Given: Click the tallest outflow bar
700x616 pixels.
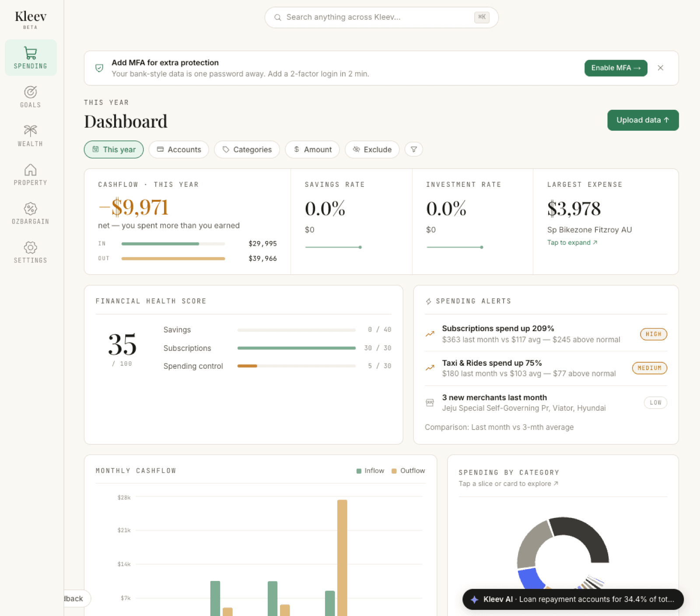Looking at the screenshot, I should pos(342,558).
